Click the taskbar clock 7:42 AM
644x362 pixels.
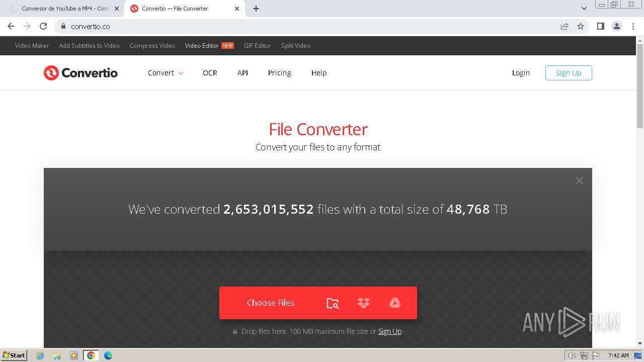[x=618, y=355]
